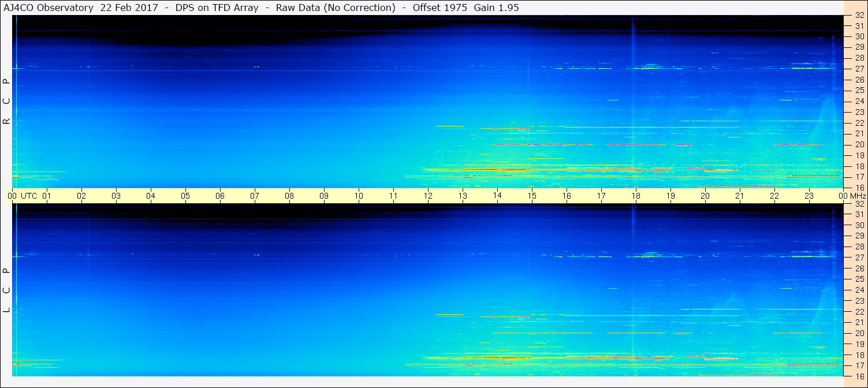
Task: Click the 07 UTC hour marker
Action: pos(255,196)
